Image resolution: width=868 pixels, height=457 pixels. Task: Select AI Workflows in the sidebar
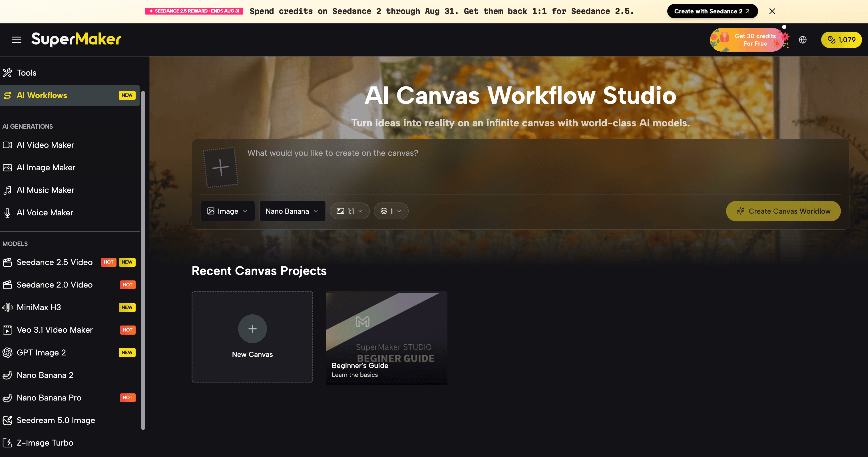tap(70, 96)
